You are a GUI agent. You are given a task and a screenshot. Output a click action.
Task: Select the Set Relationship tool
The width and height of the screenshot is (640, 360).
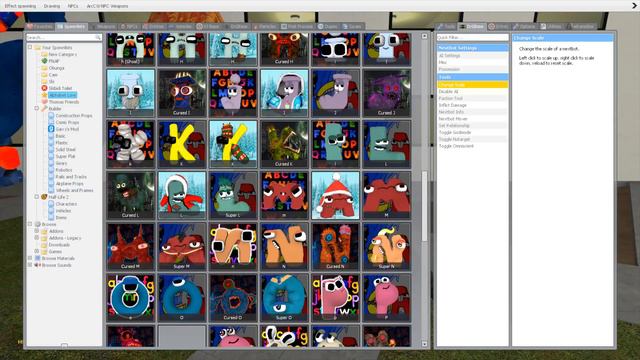pos(473,125)
